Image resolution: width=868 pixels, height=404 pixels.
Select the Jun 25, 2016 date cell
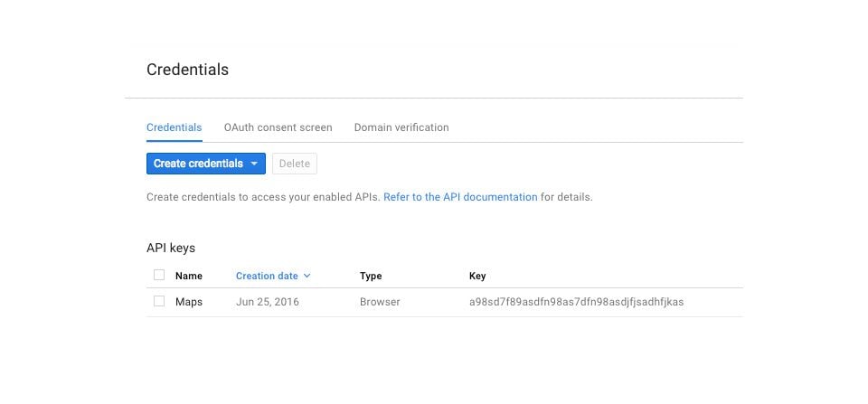coord(267,302)
